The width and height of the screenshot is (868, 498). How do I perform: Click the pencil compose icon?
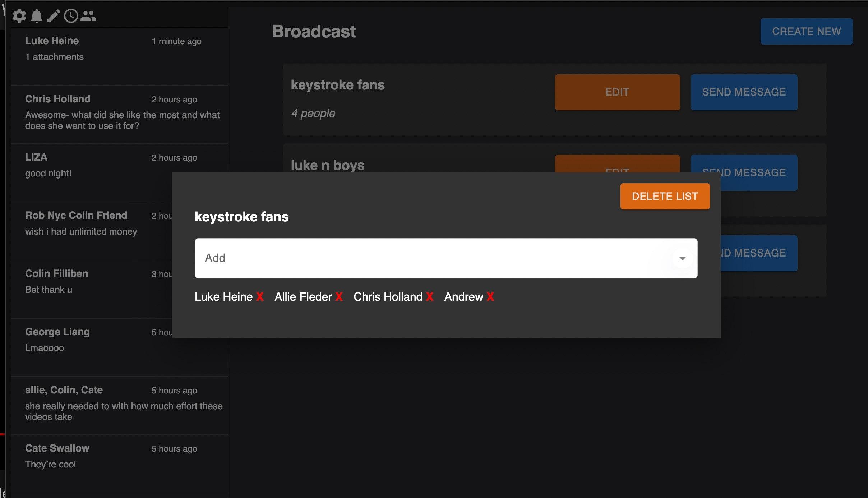tap(54, 16)
